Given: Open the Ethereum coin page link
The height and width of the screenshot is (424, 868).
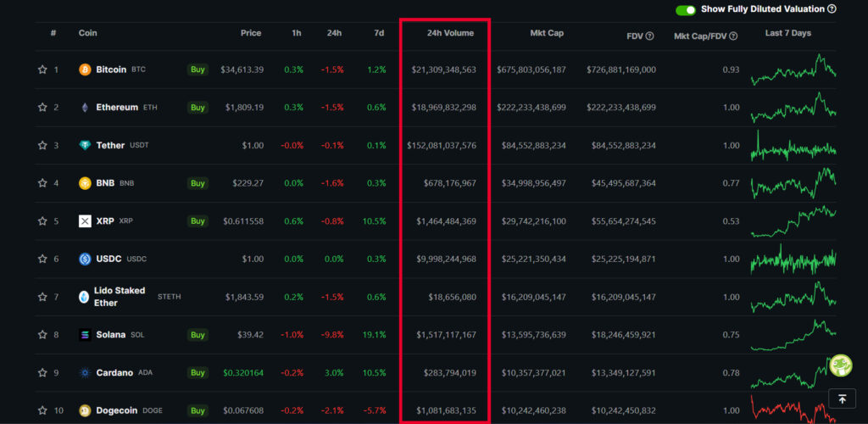Looking at the screenshot, I should pyautogui.click(x=117, y=108).
